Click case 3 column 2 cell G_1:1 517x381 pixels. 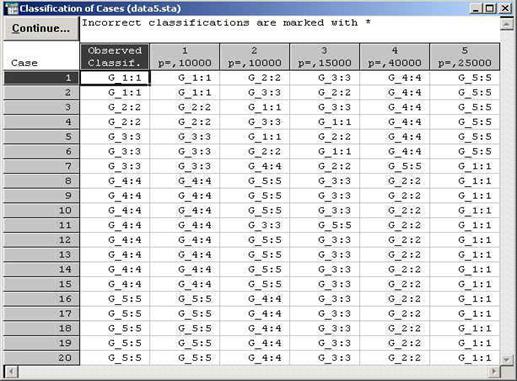coord(255,107)
